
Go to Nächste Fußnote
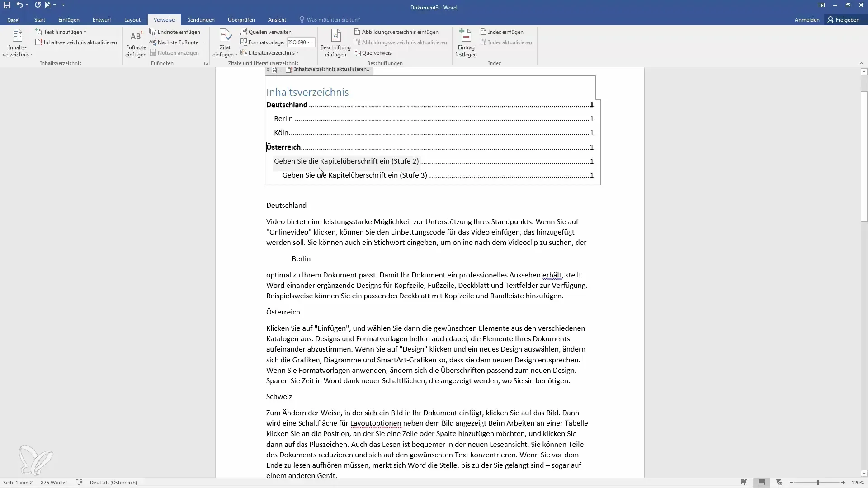coord(175,42)
